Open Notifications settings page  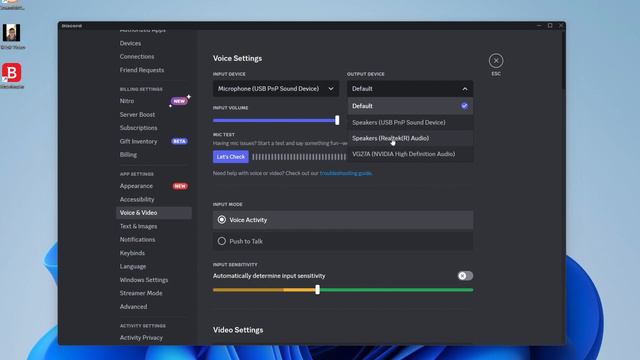[137, 240]
